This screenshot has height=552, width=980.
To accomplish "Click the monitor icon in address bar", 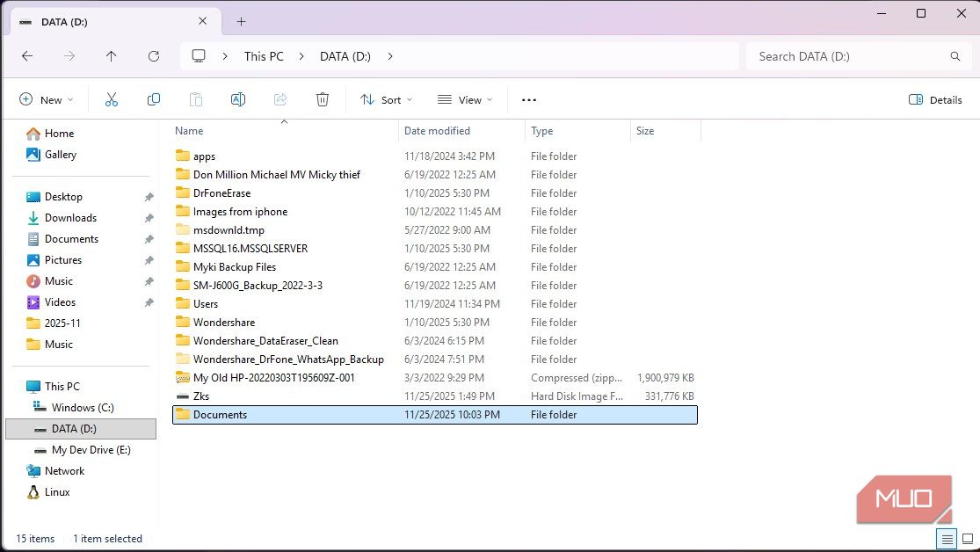I will point(199,56).
